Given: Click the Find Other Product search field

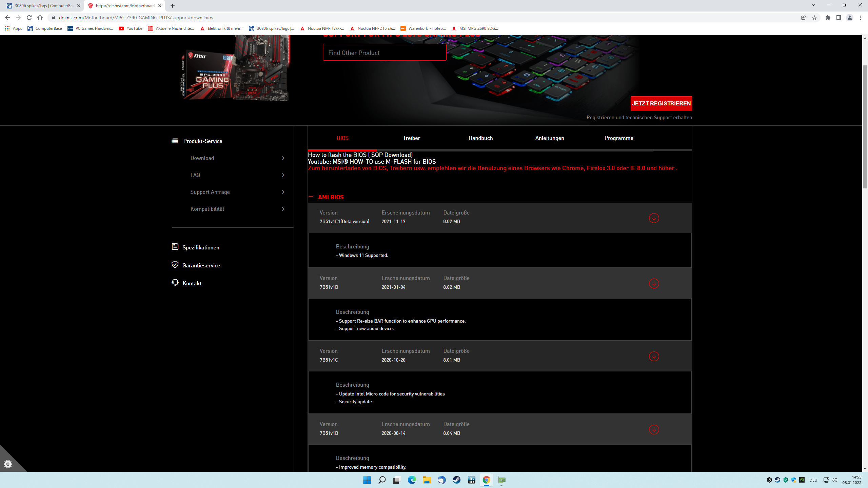Looking at the screenshot, I should [384, 52].
